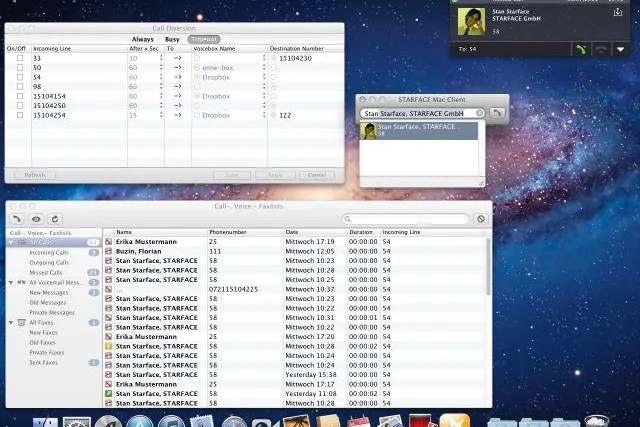Toggle the On/Off checkbox for line 50
The height and width of the screenshot is (427, 640).
(20, 68)
